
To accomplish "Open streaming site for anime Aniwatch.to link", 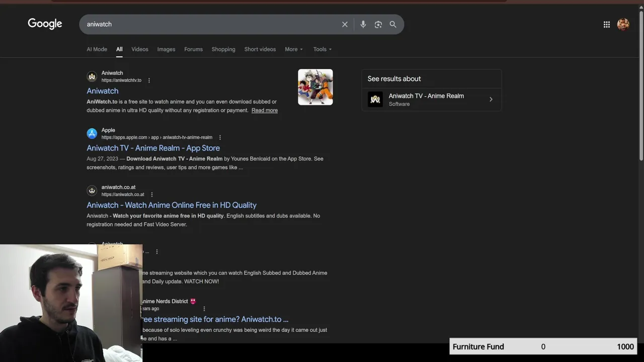I will pyautogui.click(x=215, y=319).
